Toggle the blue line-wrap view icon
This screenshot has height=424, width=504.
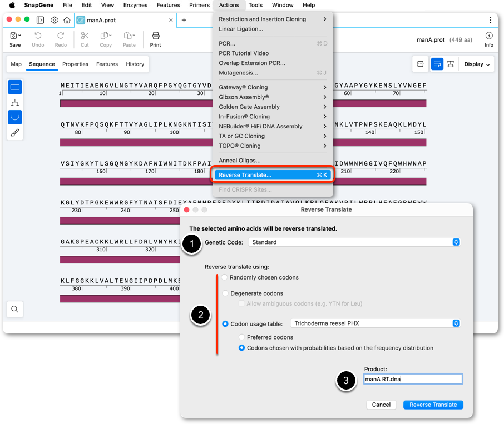437,64
